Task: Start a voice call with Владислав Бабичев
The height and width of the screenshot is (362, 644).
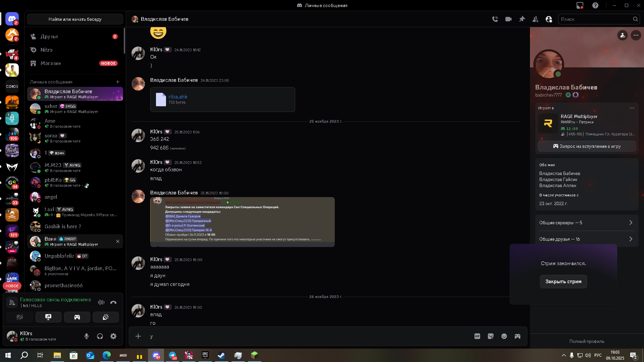Action: (x=495, y=19)
